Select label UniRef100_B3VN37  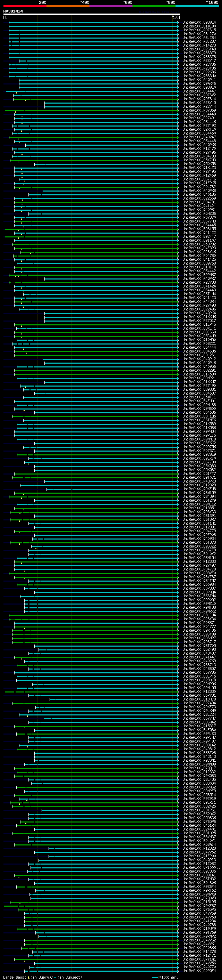pos(199,836)
